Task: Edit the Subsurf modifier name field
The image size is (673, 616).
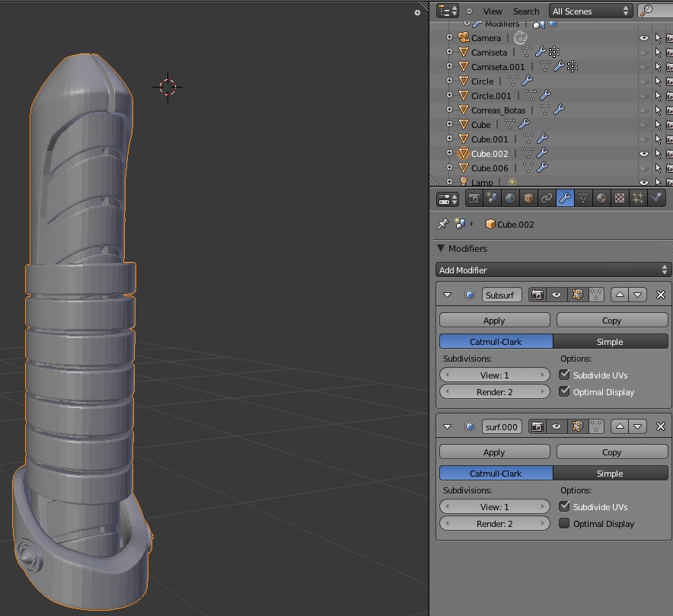Action: tap(502, 295)
